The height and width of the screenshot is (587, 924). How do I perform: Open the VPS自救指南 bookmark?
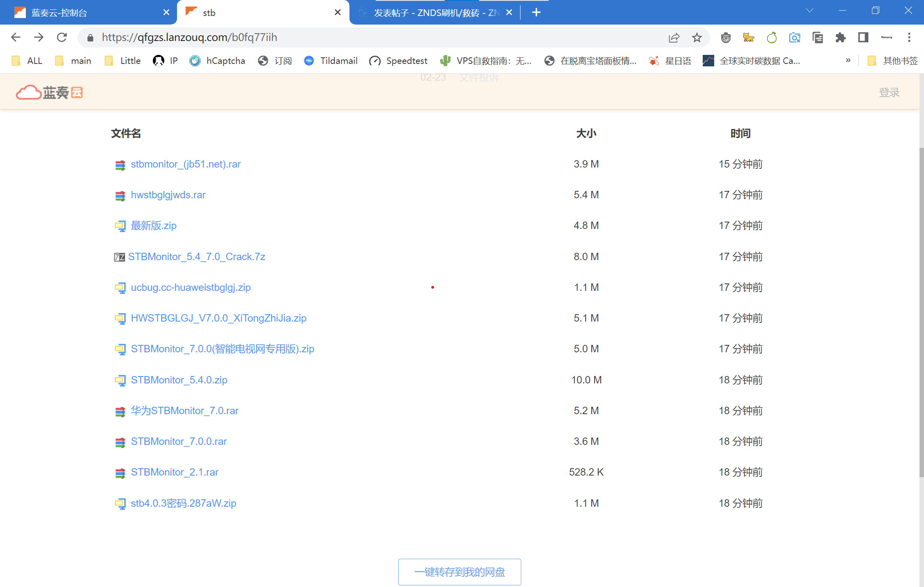tap(486, 61)
